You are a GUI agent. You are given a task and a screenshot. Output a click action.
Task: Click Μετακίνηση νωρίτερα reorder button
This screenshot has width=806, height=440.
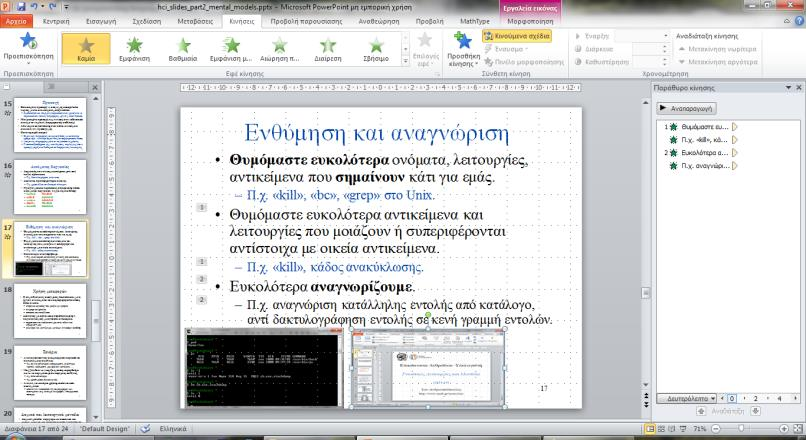point(718,49)
